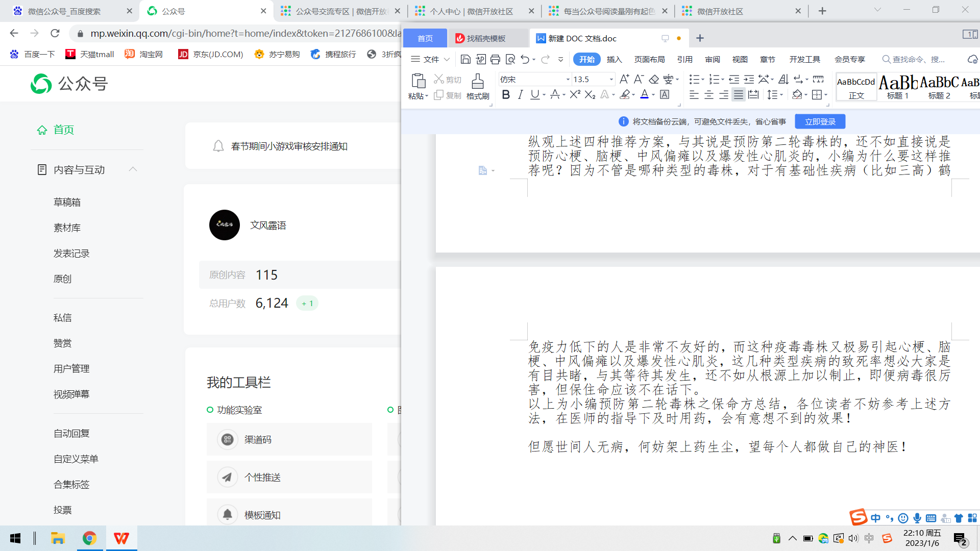The height and width of the screenshot is (551, 980).
Task: Click the blue font color swatch
Action: [644, 94]
